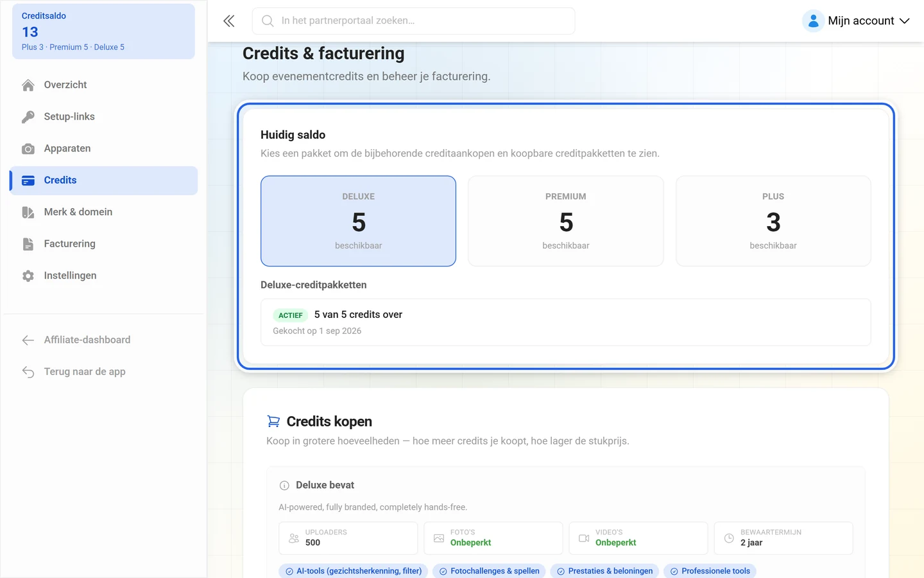
Task: Go to Facturering in sidebar
Action: 103,244
